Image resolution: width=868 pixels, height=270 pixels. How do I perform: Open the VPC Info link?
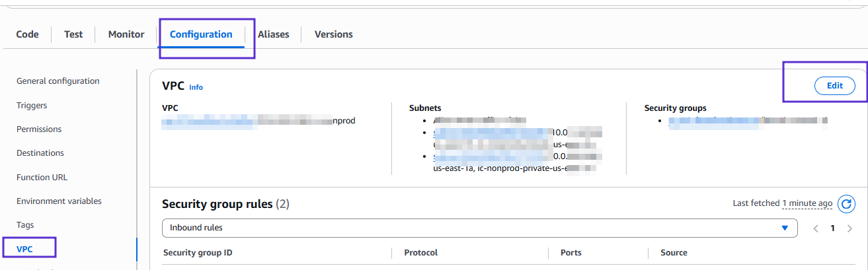coord(196,87)
